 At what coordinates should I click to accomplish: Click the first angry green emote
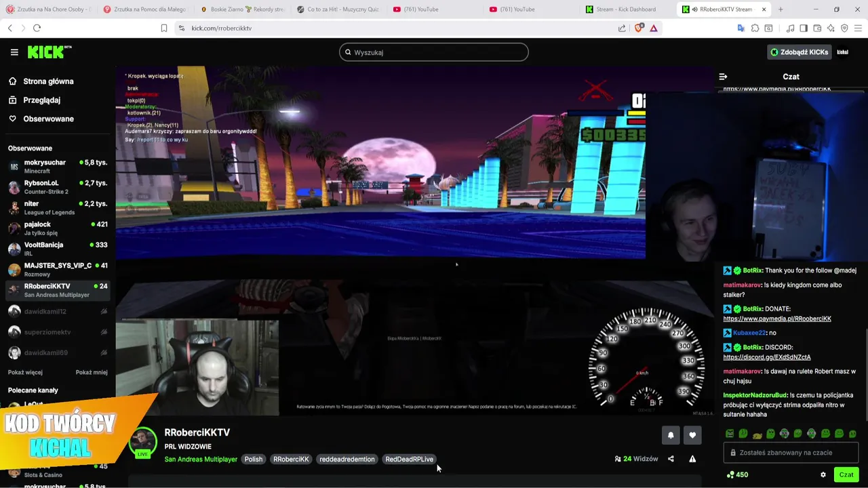(x=730, y=434)
